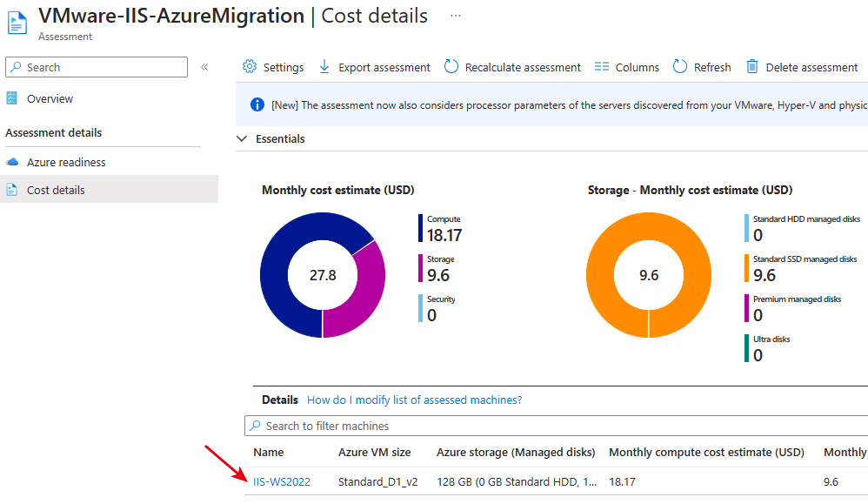868x504 pixels.
Task: Click the Delete assessment trash icon
Action: tap(751, 66)
